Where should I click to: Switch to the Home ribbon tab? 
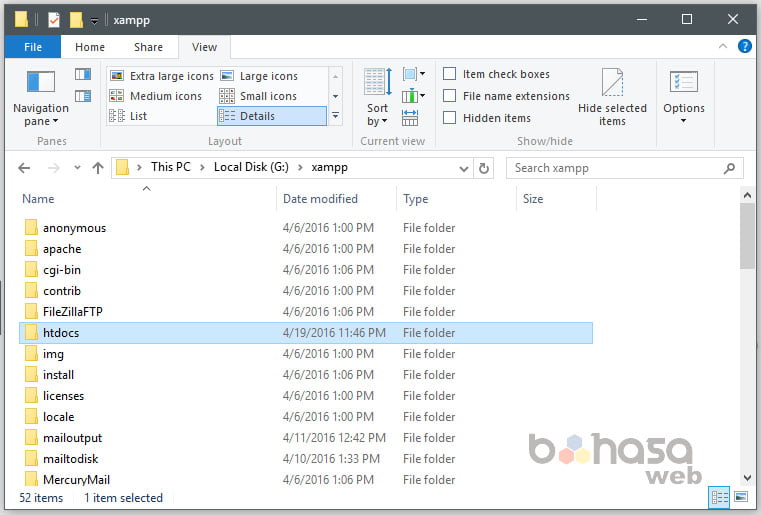[90, 47]
